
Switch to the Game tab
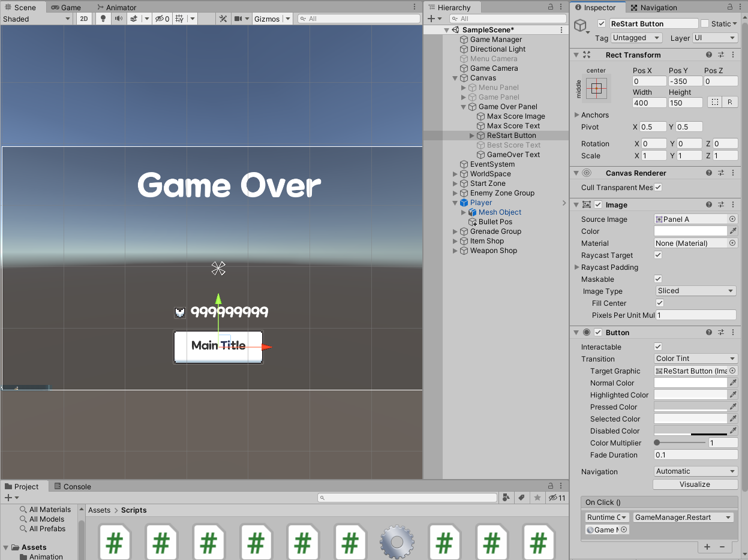66,7
